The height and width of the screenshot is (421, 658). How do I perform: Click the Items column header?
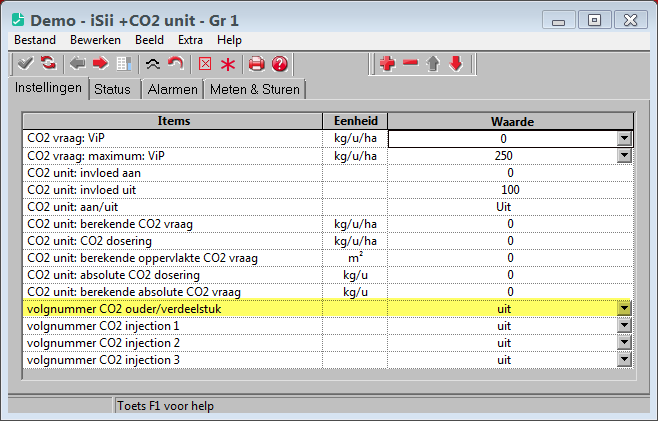pyautogui.click(x=173, y=121)
